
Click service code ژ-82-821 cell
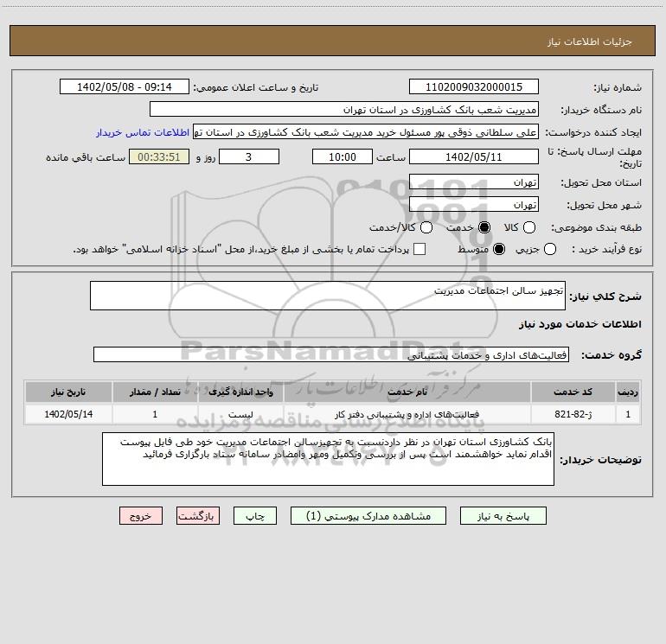[x=573, y=414]
